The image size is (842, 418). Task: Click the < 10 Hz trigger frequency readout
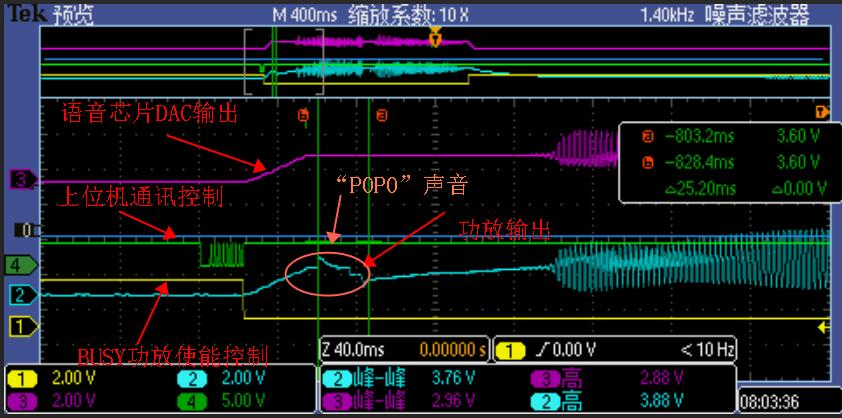[707, 351]
